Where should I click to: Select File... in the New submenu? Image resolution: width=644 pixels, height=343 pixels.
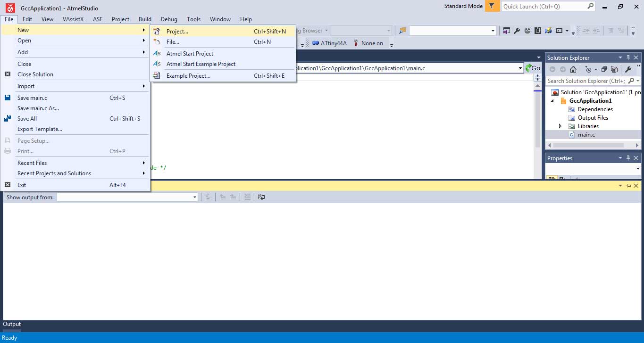223,41
